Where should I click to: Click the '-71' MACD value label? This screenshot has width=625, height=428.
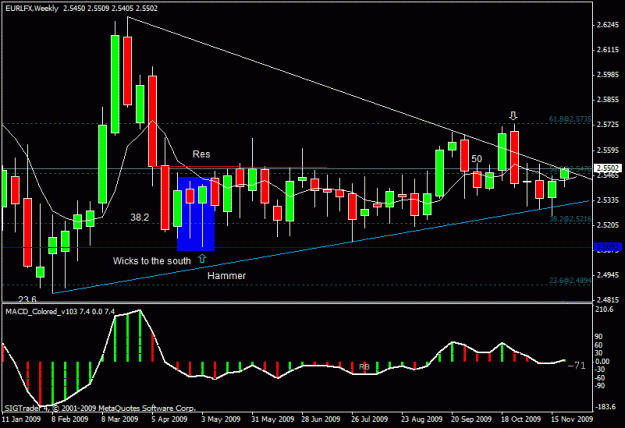(x=576, y=365)
